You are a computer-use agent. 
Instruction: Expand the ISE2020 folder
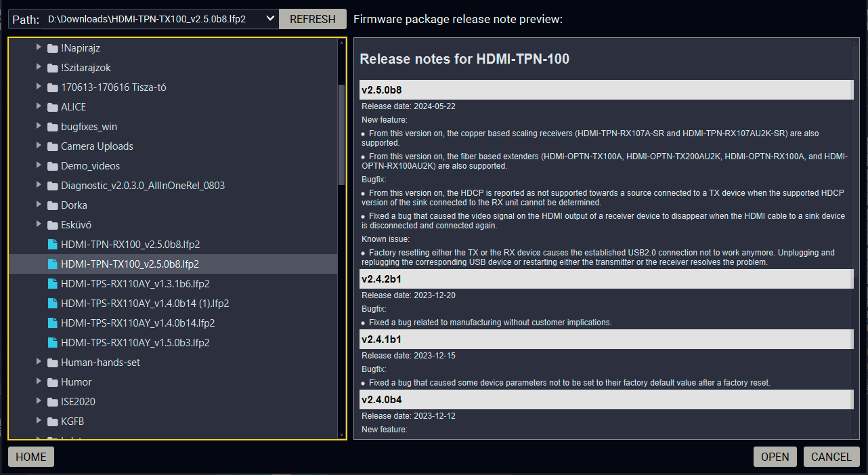coord(39,402)
